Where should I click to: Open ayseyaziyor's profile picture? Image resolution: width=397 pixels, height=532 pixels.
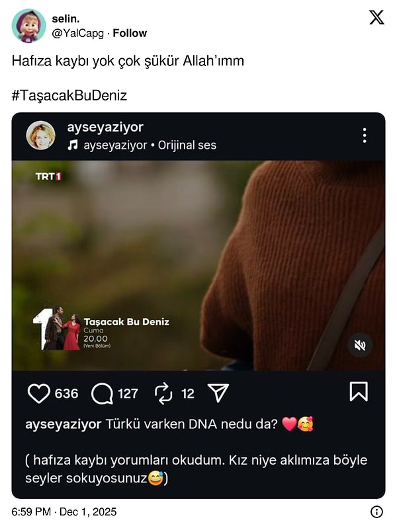(40, 135)
